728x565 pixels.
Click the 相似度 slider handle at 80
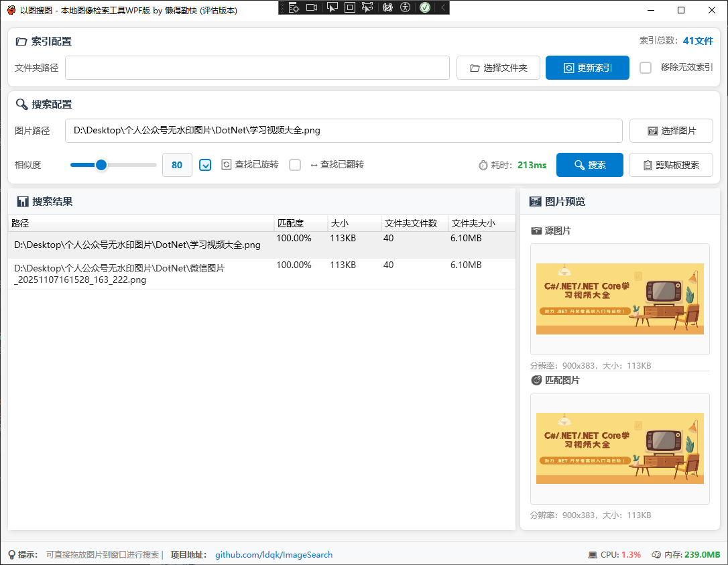(x=101, y=165)
